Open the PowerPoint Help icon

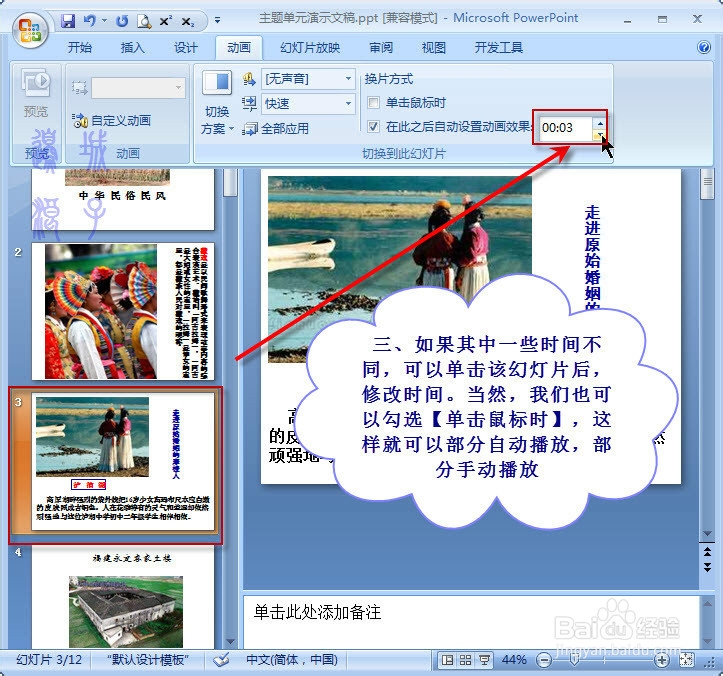tap(704, 47)
